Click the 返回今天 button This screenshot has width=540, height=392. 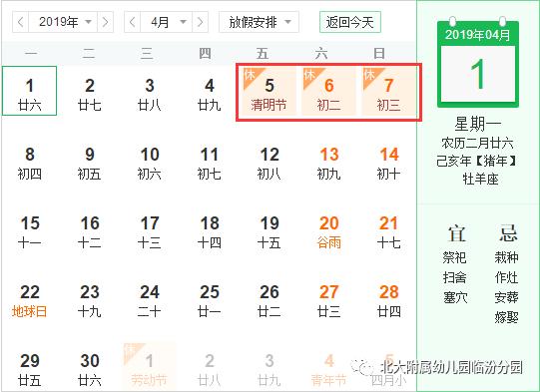350,22
